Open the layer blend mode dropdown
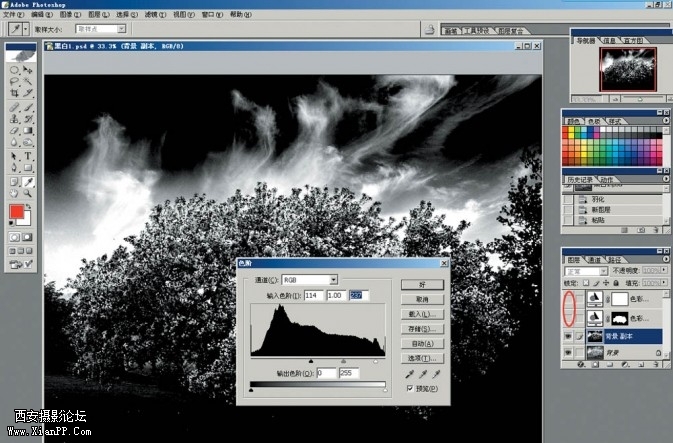The width and height of the screenshot is (673, 443). point(585,270)
